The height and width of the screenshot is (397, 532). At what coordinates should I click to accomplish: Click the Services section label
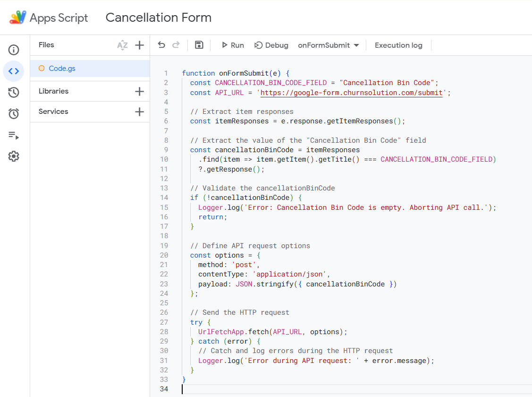[53, 112]
